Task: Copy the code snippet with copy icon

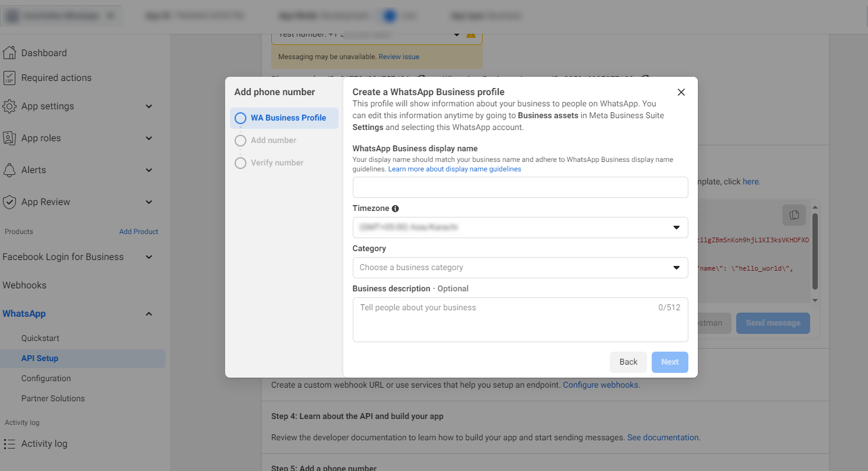Action: 794,215
